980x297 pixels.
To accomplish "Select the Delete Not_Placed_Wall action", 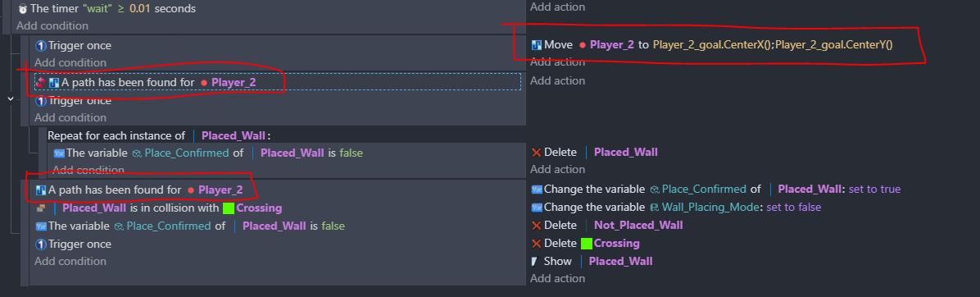I will (x=607, y=225).
